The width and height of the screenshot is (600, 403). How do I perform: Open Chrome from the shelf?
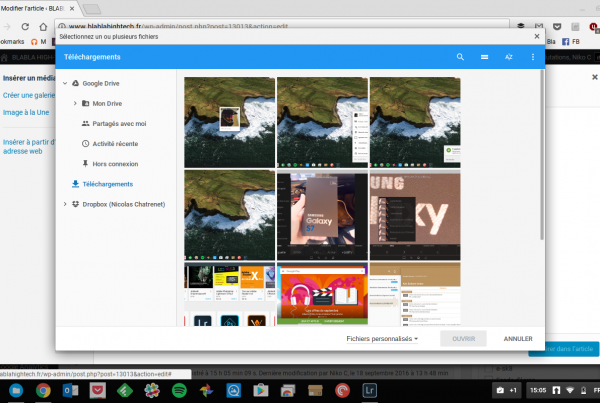tap(43, 390)
